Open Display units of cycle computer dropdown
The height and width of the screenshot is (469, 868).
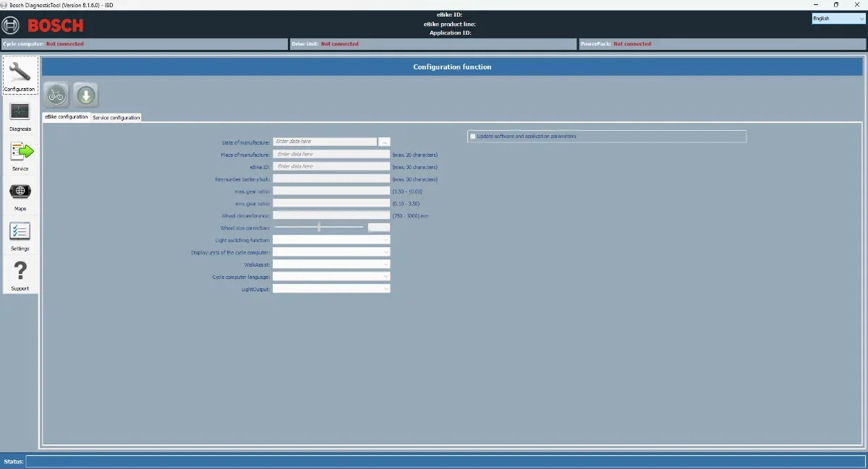331,252
